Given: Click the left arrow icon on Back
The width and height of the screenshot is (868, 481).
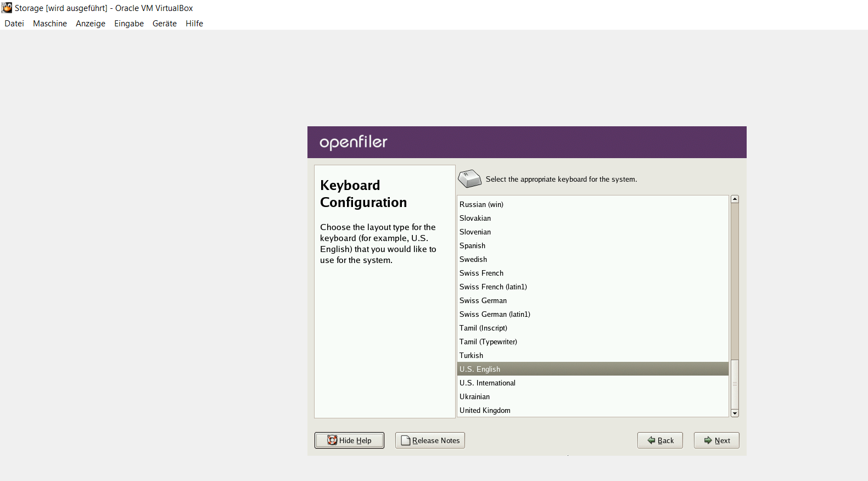Looking at the screenshot, I should pos(651,440).
